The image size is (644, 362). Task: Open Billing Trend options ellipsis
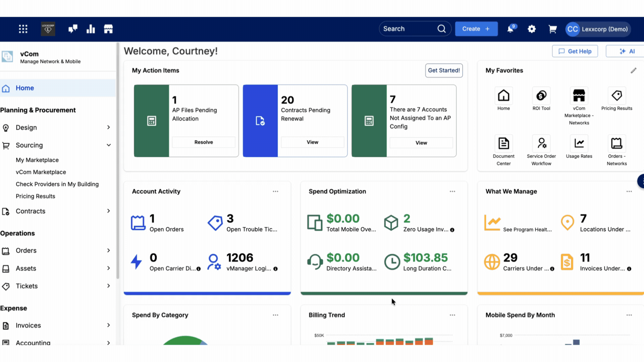(x=452, y=315)
